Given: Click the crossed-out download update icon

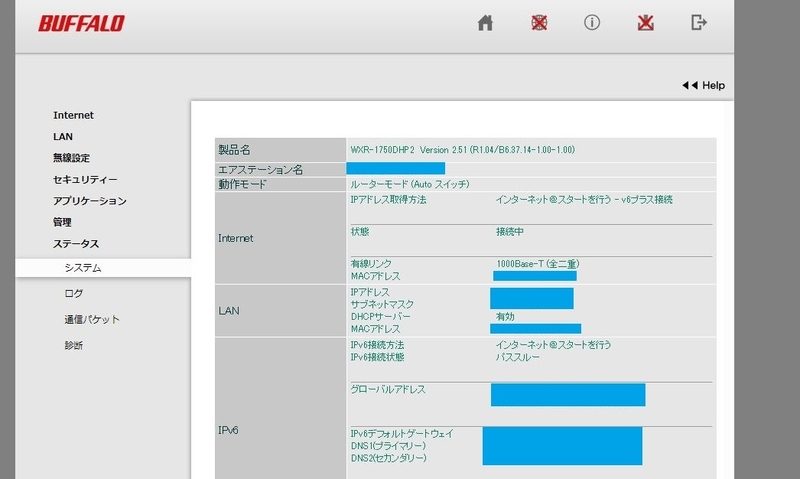Looking at the screenshot, I should 645,23.
